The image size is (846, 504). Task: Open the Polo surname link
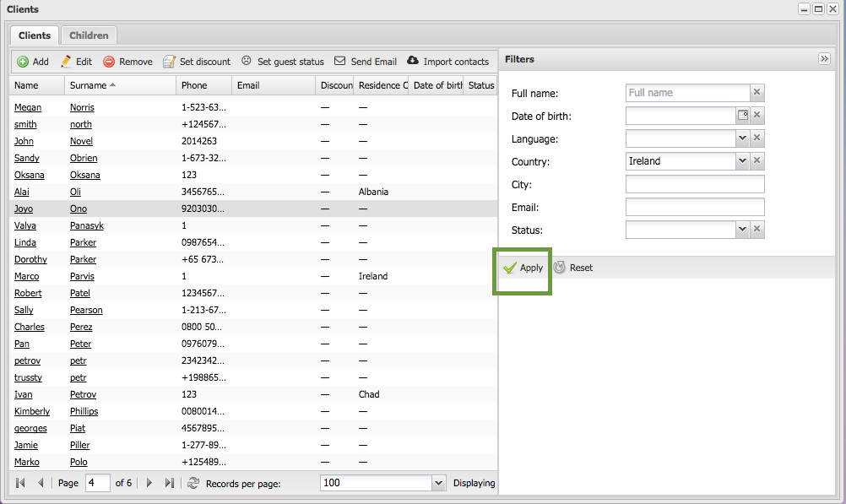tap(79, 462)
